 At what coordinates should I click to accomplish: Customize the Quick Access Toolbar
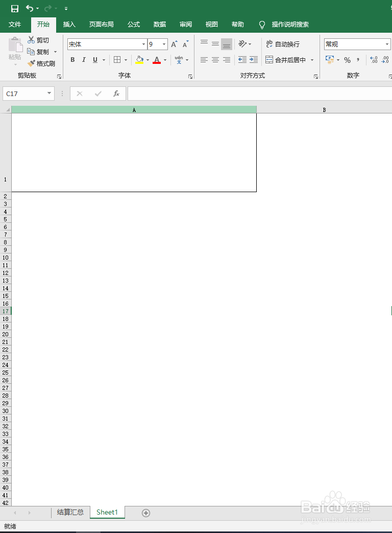[x=66, y=9]
